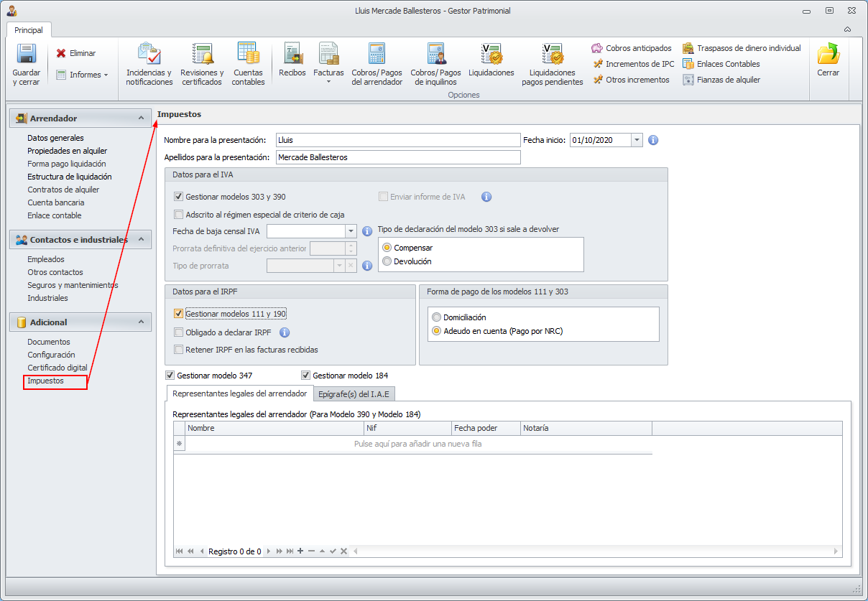Open Empleados under Contactos
The width and height of the screenshot is (868, 601).
pyautogui.click(x=46, y=259)
